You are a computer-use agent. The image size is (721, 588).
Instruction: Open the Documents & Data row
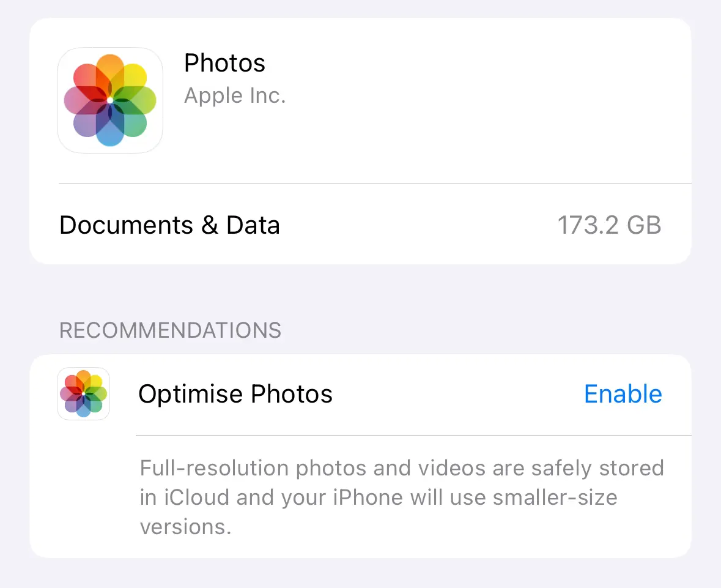(x=361, y=225)
